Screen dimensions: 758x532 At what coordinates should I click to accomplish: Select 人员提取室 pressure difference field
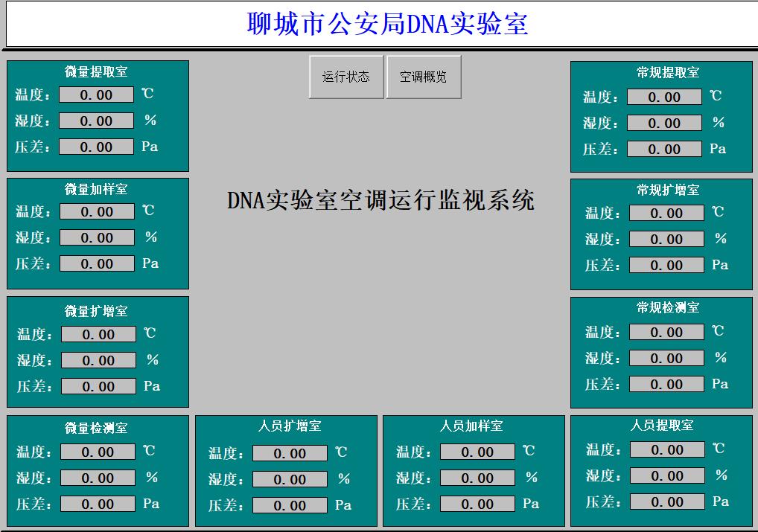pyautogui.click(x=666, y=501)
